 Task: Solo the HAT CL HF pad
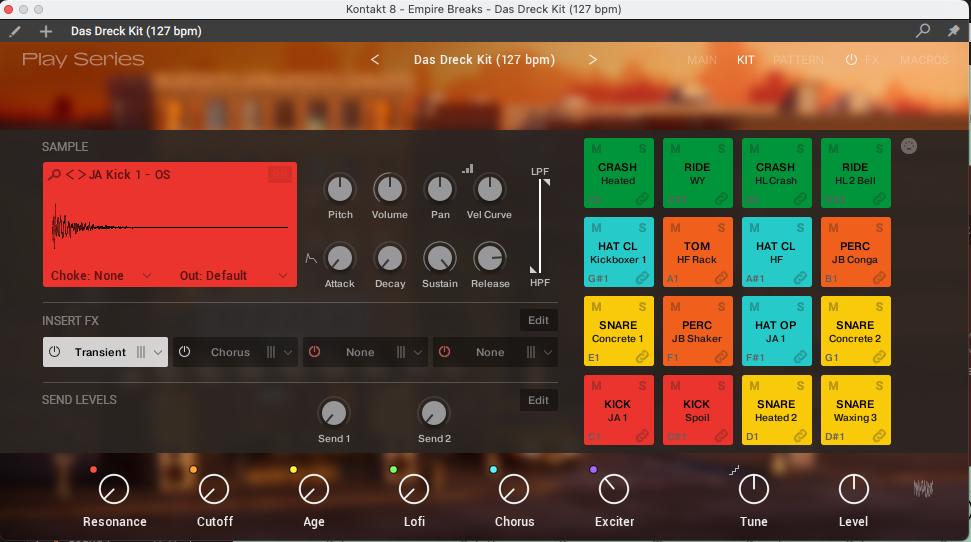[800, 228]
